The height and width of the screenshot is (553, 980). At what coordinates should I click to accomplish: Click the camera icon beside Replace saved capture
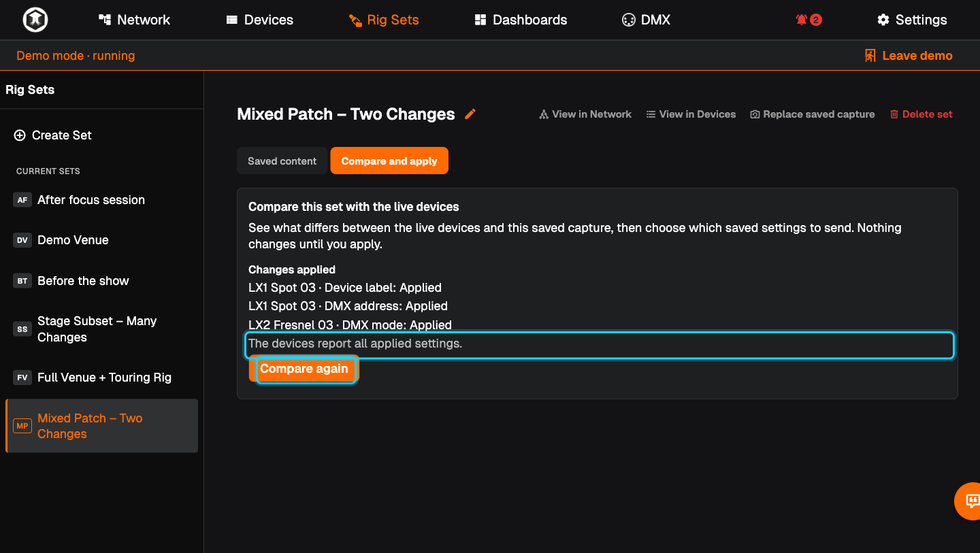pos(755,114)
